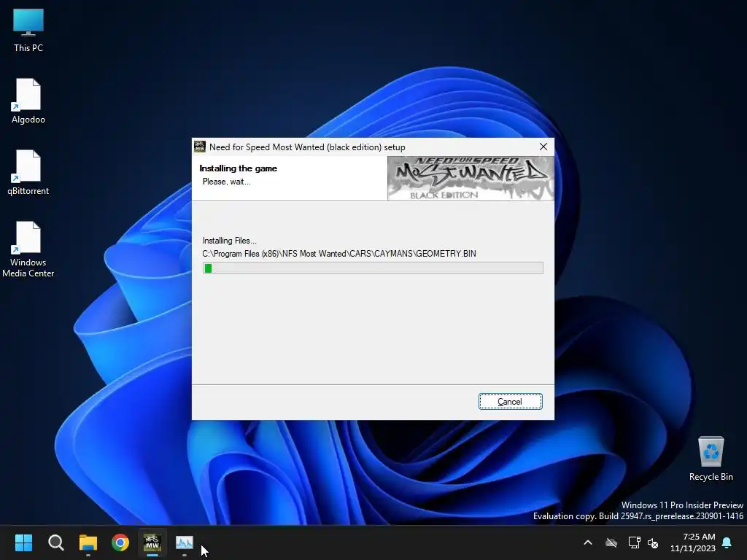747x560 pixels.
Task: Click the 'Installing the game' heading
Action: pos(238,168)
